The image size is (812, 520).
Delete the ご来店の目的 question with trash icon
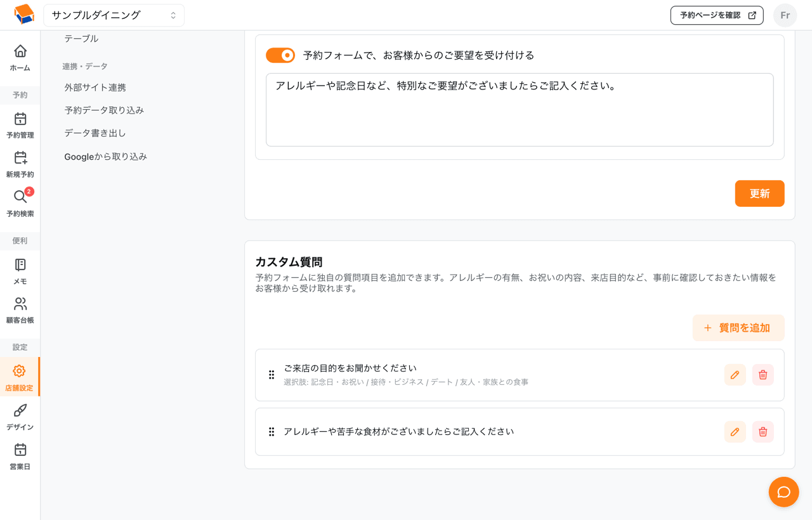763,375
